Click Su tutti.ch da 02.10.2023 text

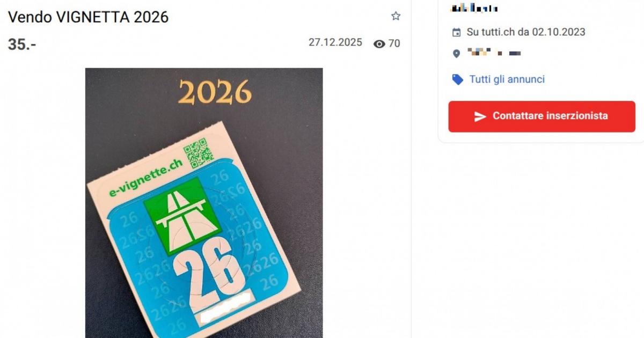[526, 32]
